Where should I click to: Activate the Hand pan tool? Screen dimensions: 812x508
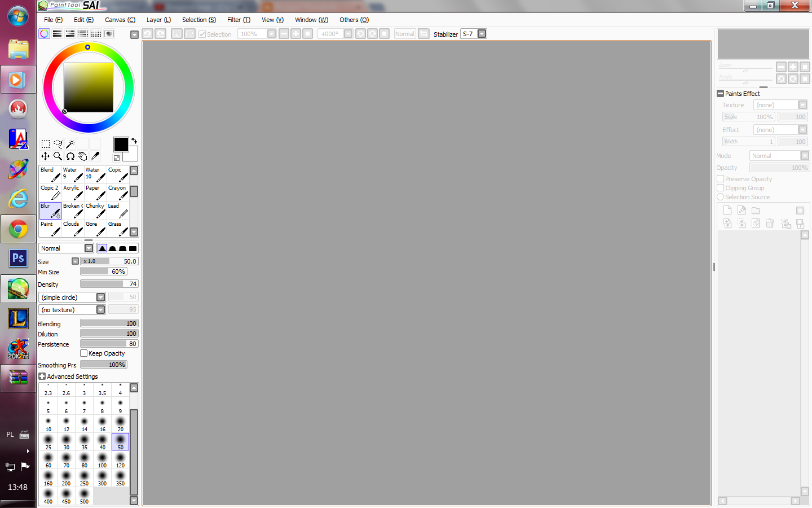(82, 156)
